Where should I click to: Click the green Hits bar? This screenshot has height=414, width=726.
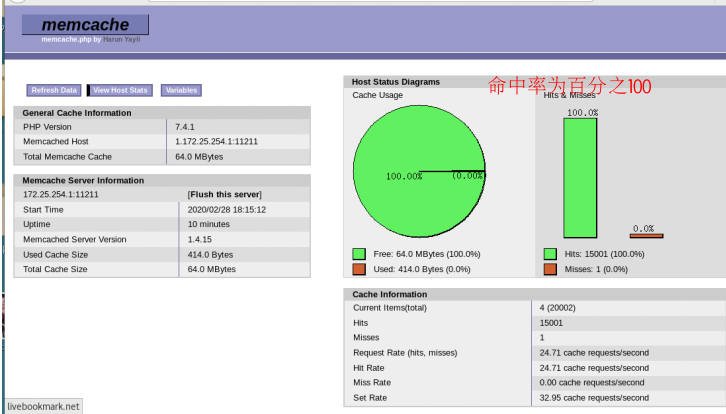[580, 178]
